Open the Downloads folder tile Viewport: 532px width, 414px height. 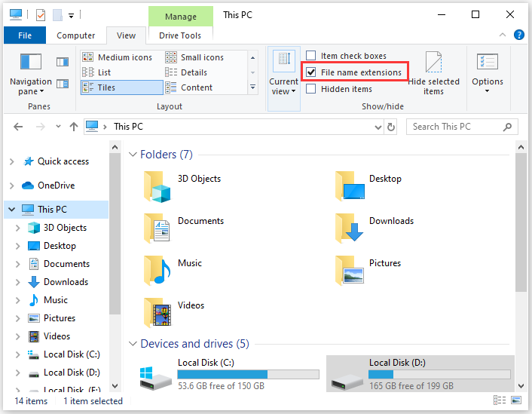[374, 228]
